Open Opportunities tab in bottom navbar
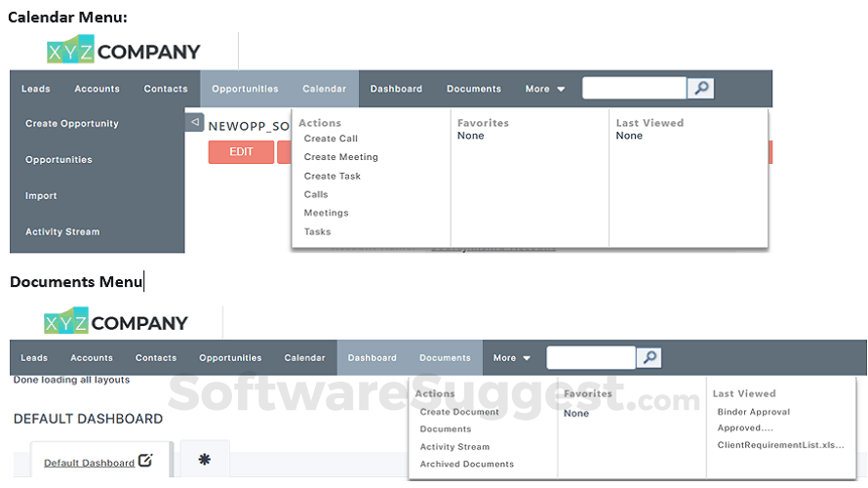Viewport: 868px width, 488px height. pos(230,358)
